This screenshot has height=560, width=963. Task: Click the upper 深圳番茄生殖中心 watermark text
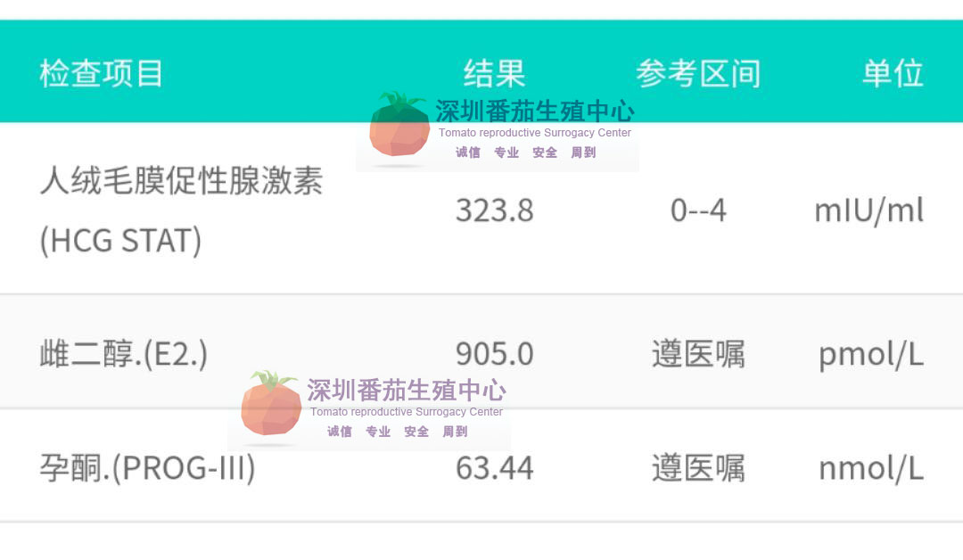[x=535, y=111]
